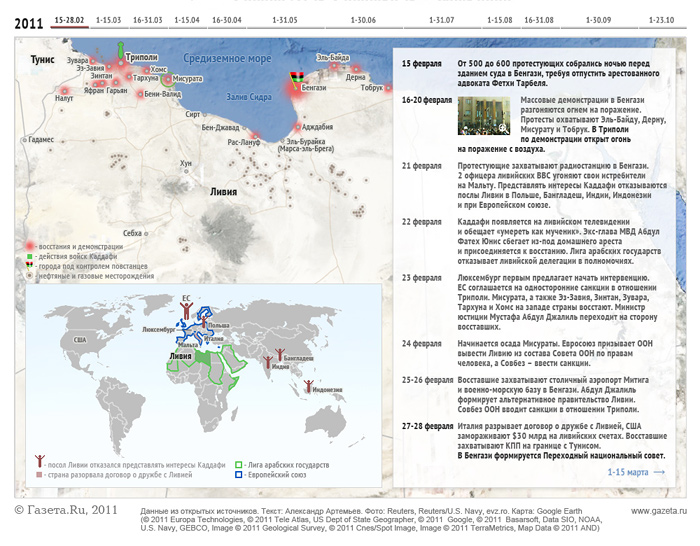Click the '27-28 февраля' date entry

[x=427, y=426]
